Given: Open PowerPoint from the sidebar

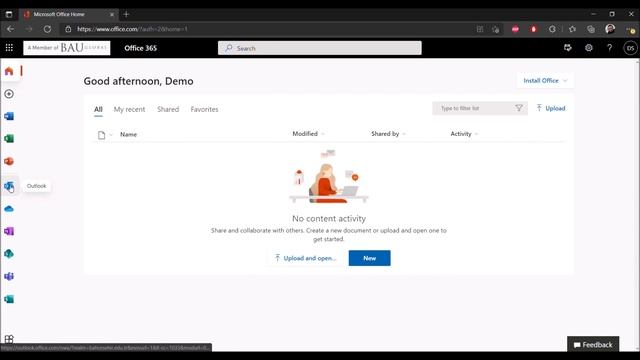Looking at the screenshot, I should pos(9,162).
